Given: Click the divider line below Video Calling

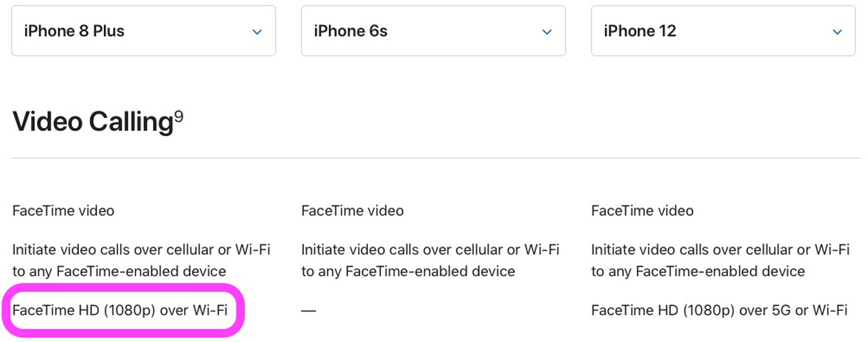Looking at the screenshot, I should pyautogui.click(x=434, y=157).
